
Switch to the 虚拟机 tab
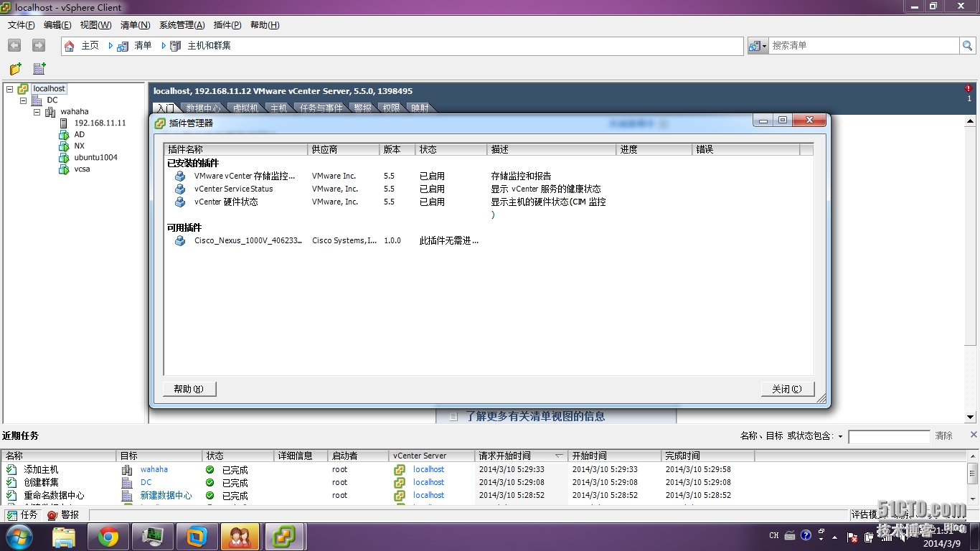coord(245,108)
